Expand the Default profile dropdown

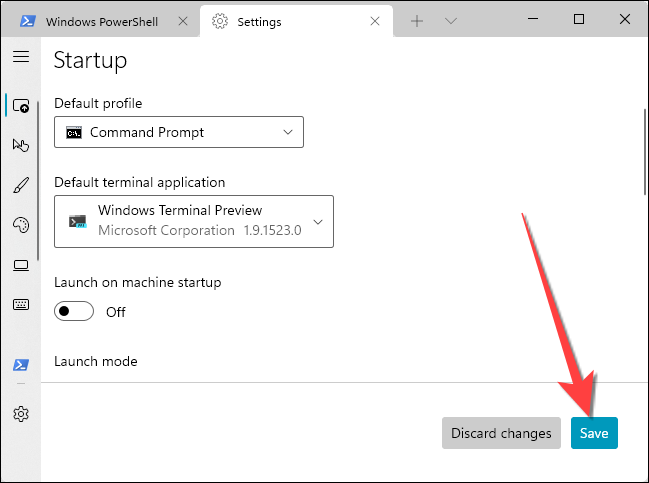coord(178,132)
